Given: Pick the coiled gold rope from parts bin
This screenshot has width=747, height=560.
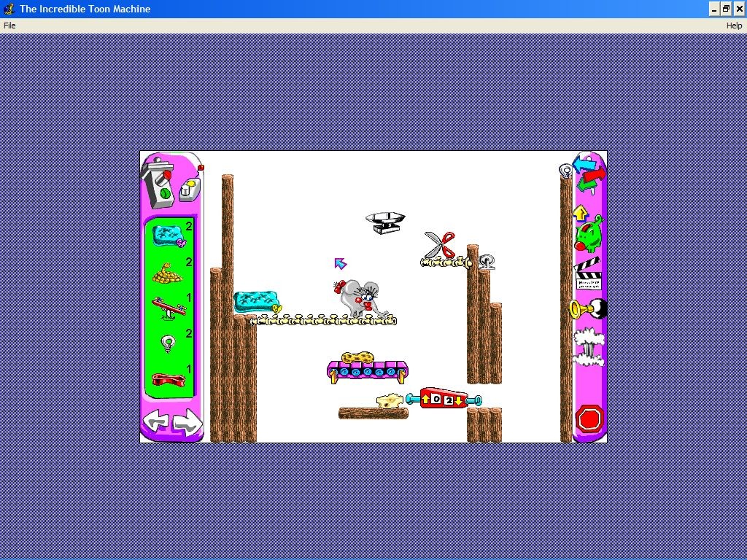Looking at the screenshot, I should (x=167, y=274).
